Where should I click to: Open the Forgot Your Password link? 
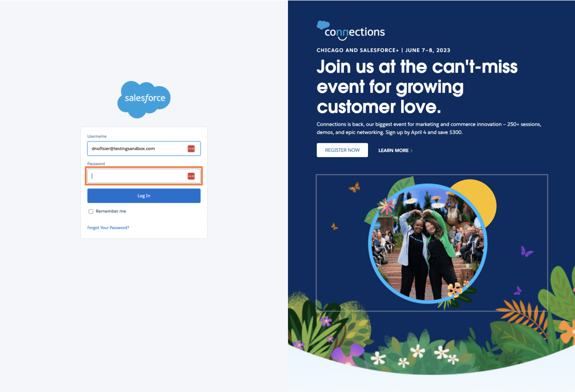pyautogui.click(x=108, y=228)
